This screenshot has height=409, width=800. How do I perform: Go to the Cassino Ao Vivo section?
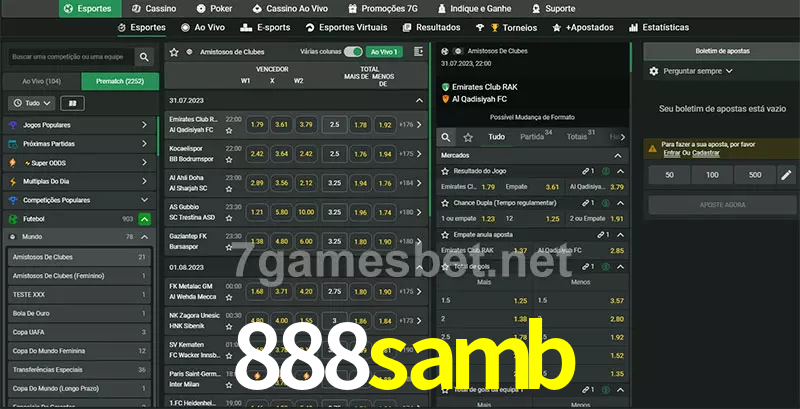(x=291, y=9)
